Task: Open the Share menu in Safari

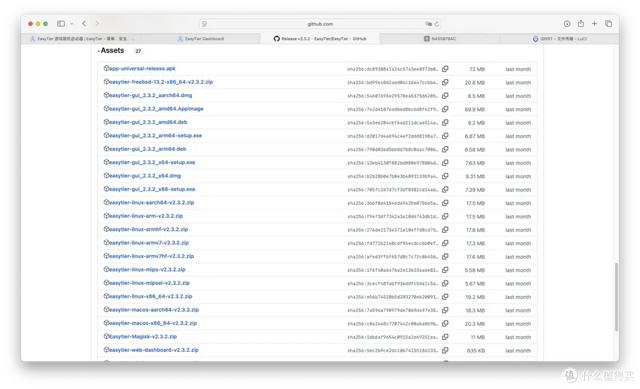Action: [x=580, y=23]
